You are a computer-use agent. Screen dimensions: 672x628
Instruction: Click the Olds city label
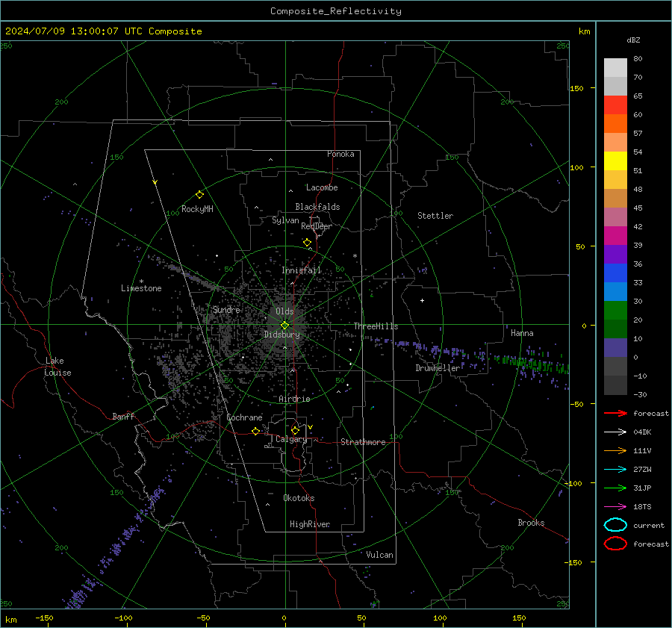click(x=284, y=311)
